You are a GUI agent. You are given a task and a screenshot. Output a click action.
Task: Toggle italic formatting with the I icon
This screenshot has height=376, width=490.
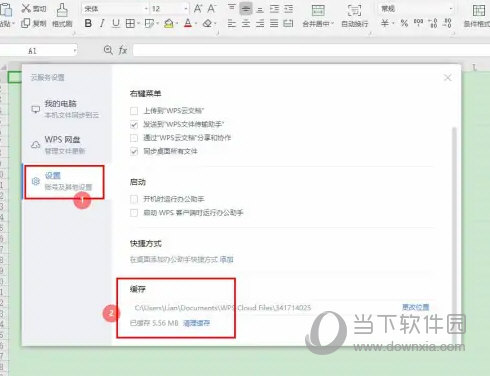(102, 23)
